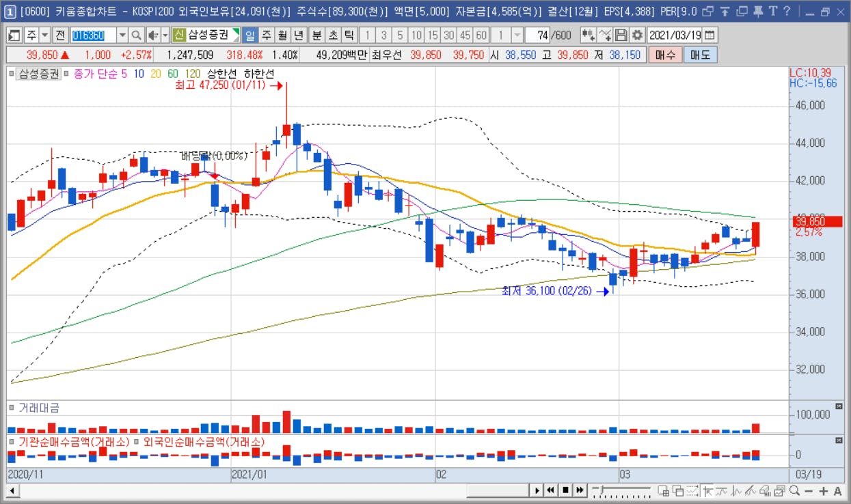Viewport: 851px width, 504px height.
Task: Expand the tick interval dropdown showing 1
Action: tap(517, 36)
